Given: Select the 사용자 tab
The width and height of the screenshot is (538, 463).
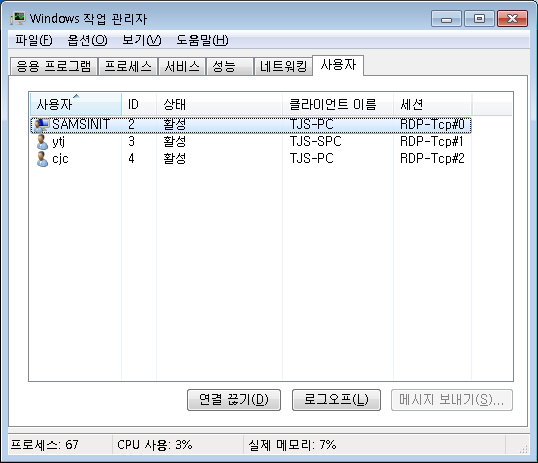Looking at the screenshot, I should pos(338,65).
